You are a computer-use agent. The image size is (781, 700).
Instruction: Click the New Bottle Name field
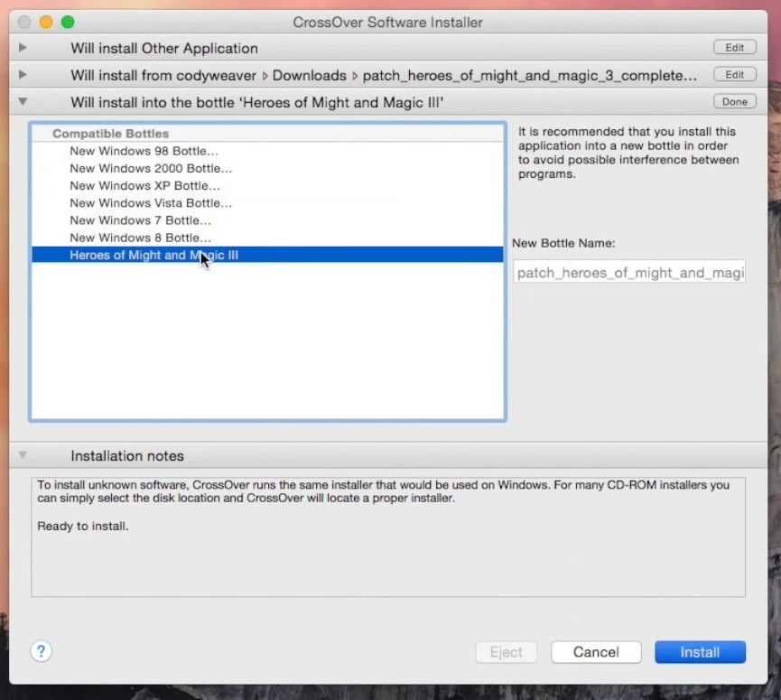pos(629,272)
